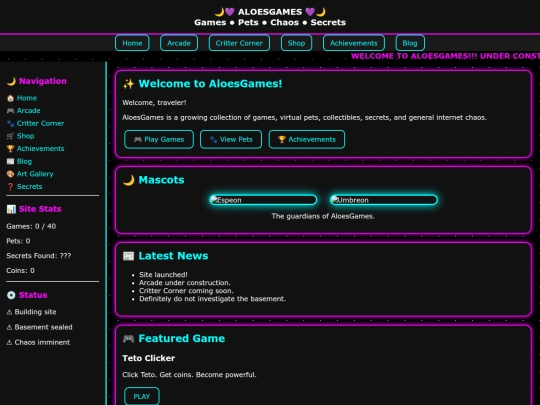Click the moon icon next to Navigation
The image size is (540, 405).
pyautogui.click(x=11, y=81)
